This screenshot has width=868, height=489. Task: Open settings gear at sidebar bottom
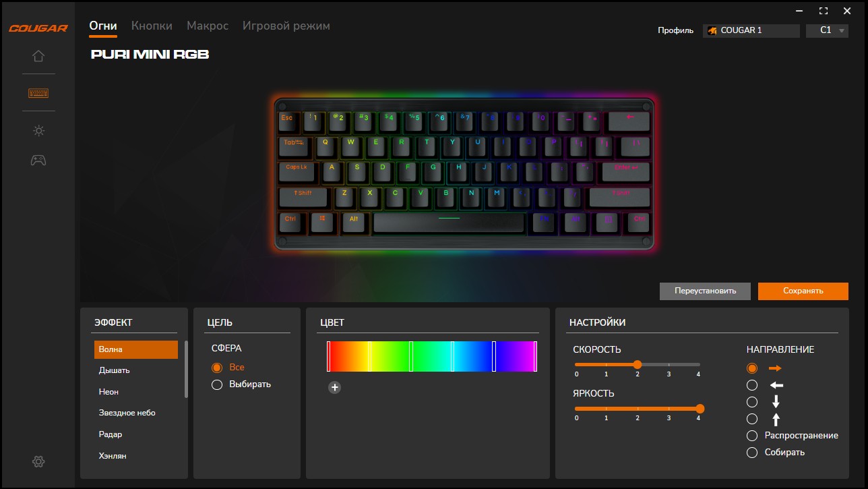click(38, 461)
